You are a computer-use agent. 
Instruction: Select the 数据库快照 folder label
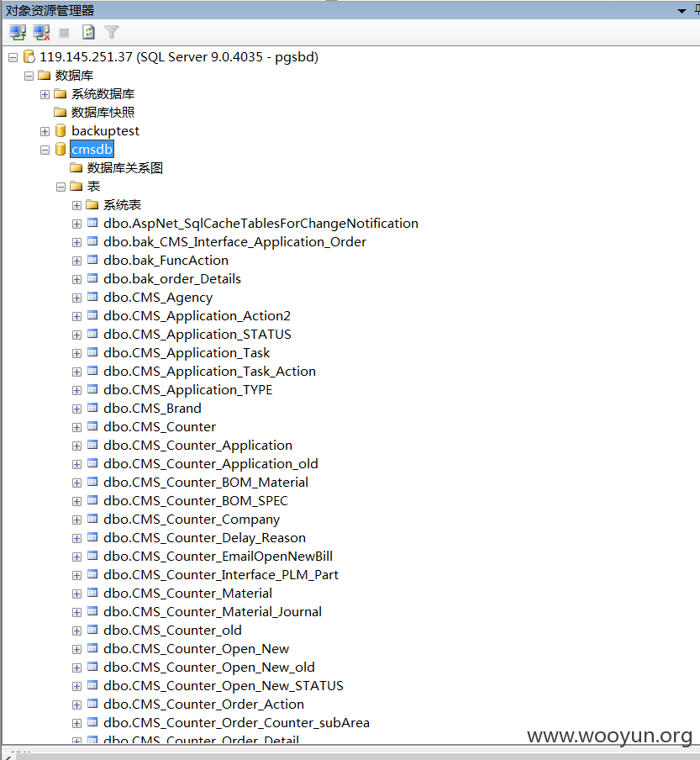pos(103,112)
